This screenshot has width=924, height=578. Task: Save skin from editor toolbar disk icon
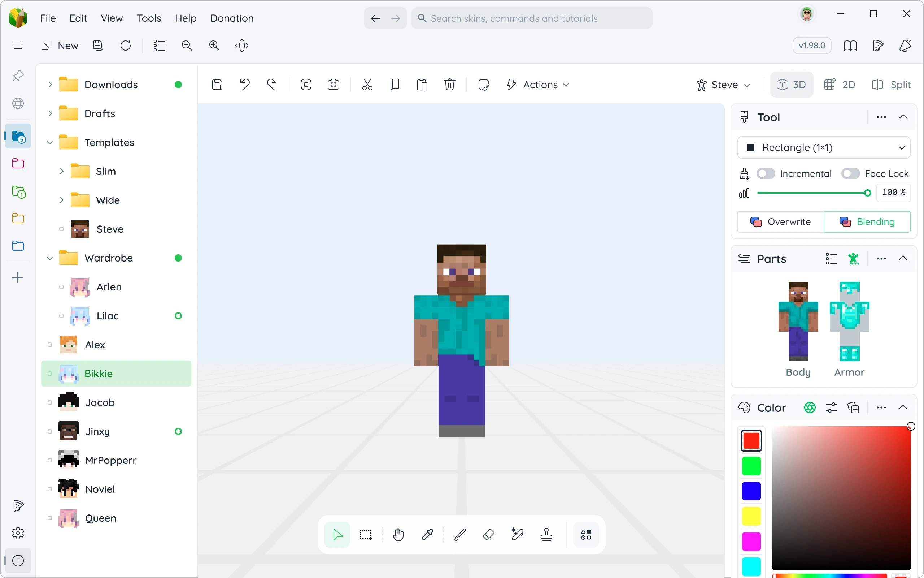(217, 85)
